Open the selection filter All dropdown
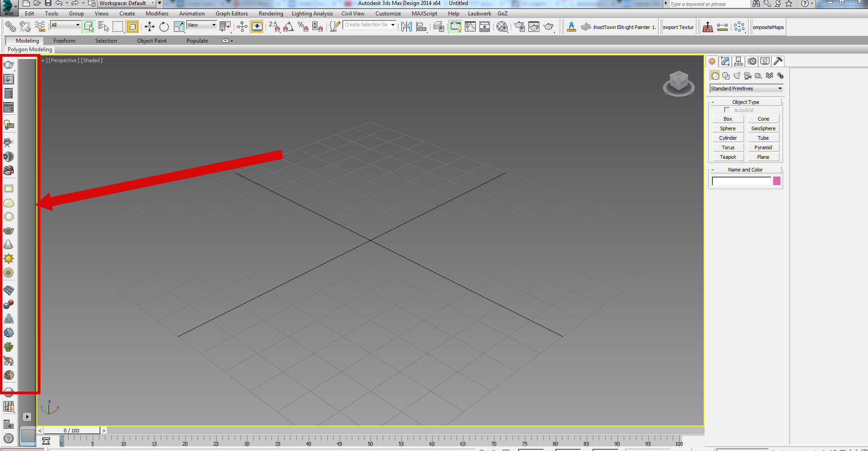 tap(65, 25)
